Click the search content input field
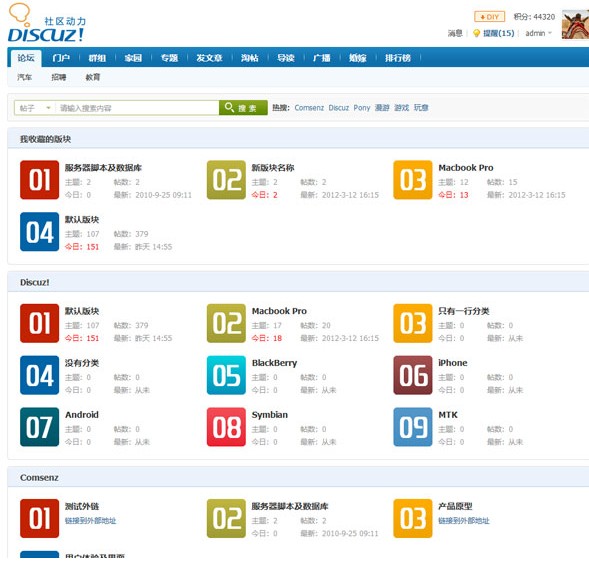Viewport: 589px width, 578px height. click(x=137, y=108)
